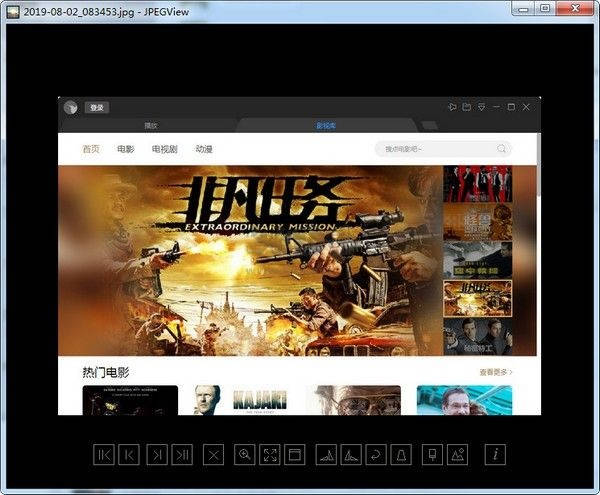Rotate the image with first rotate icon
Viewport: 600px width, 495px height.
(325, 454)
